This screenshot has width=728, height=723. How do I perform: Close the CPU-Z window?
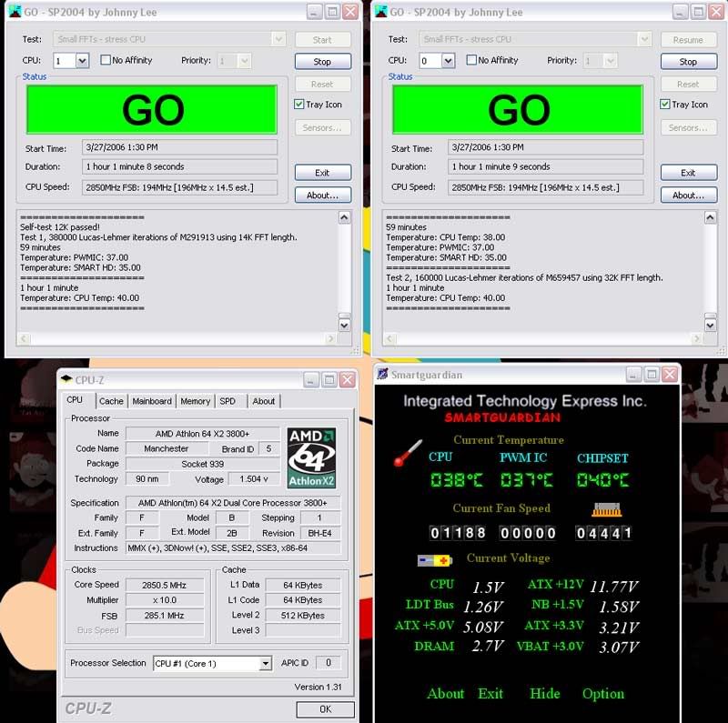pos(348,380)
